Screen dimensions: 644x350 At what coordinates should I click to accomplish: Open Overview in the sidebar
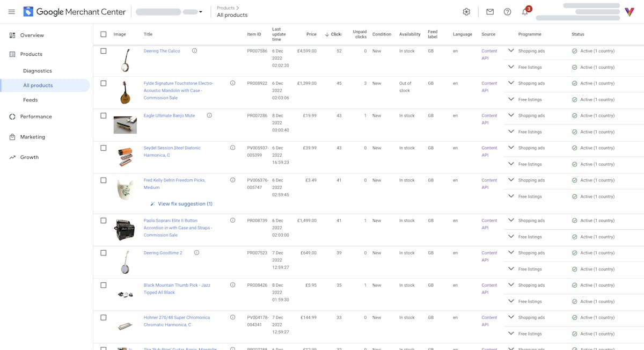[32, 35]
